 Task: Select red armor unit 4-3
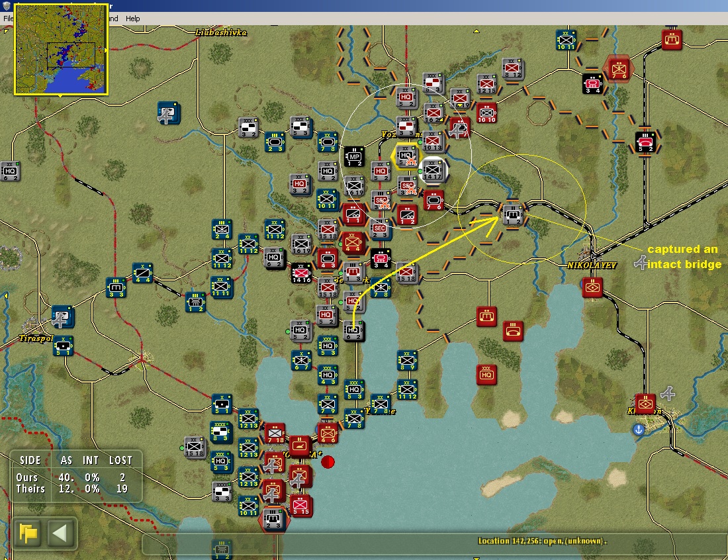(328, 259)
